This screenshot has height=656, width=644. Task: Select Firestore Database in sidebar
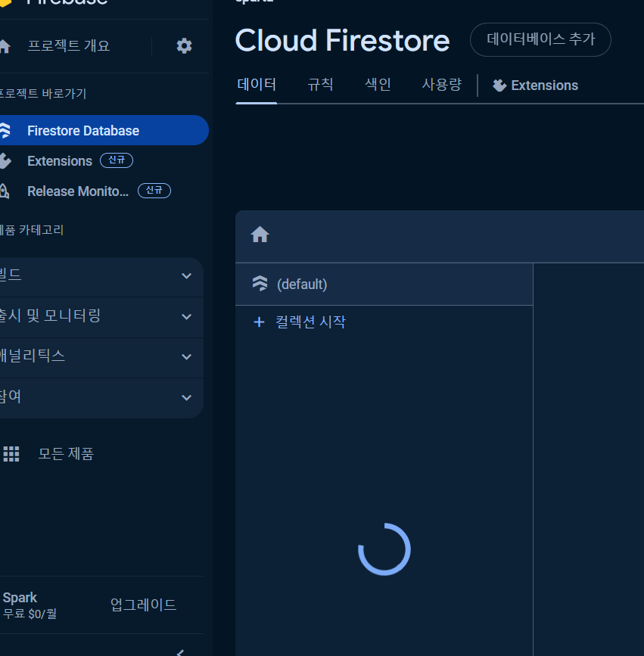[x=104, y=131]
